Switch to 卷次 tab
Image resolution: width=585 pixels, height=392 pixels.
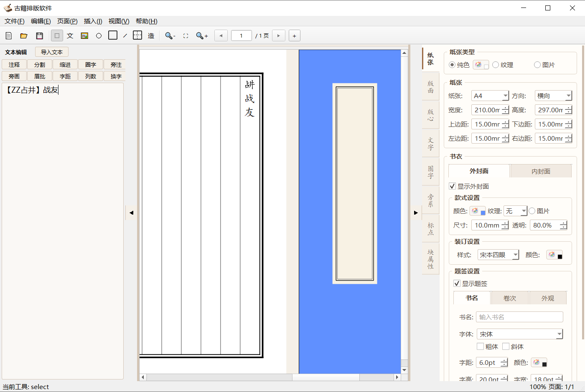click(510, 298)
